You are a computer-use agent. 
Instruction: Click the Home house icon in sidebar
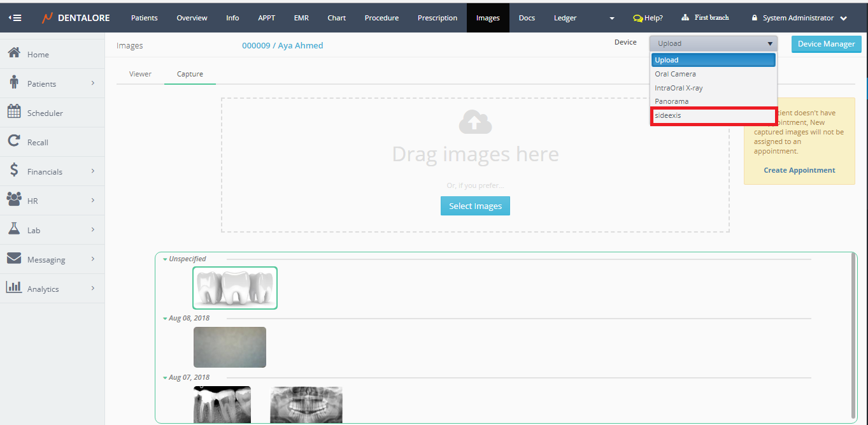coord(14,53)
